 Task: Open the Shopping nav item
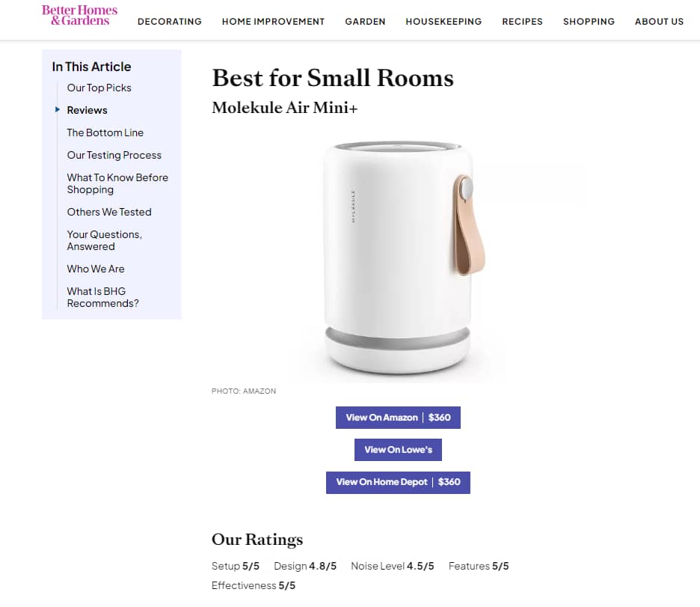click(x=589, y=22)
